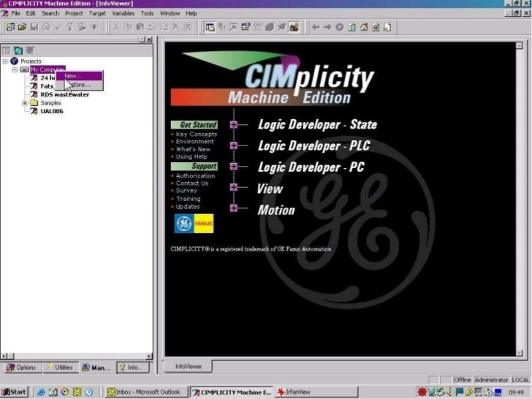Open the Key Concepts link
This screenshot has width=532, height=399.
click(196, 134)
